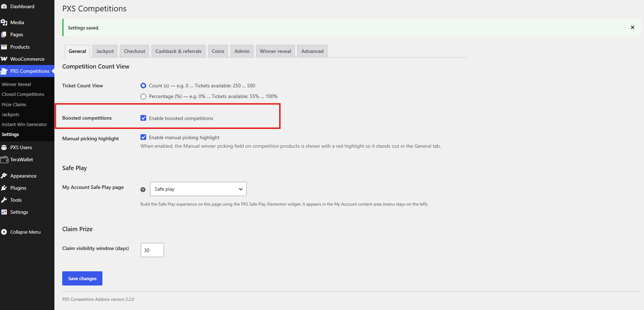Image resolution: width=644 pixels, height=310 pixels.
Task: Toggle Enable boosted competitions checkbox
Action: [x=143, y=118]
